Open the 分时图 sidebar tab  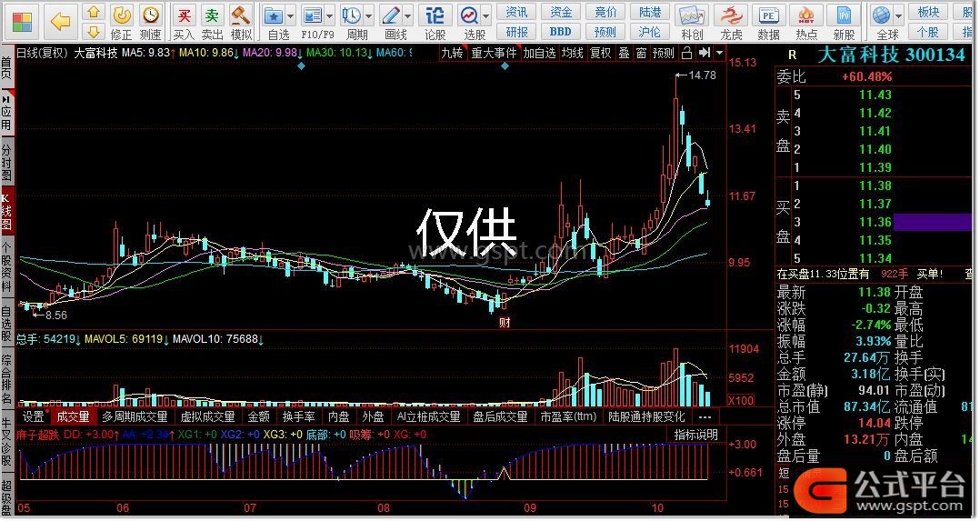coord(6,161)
